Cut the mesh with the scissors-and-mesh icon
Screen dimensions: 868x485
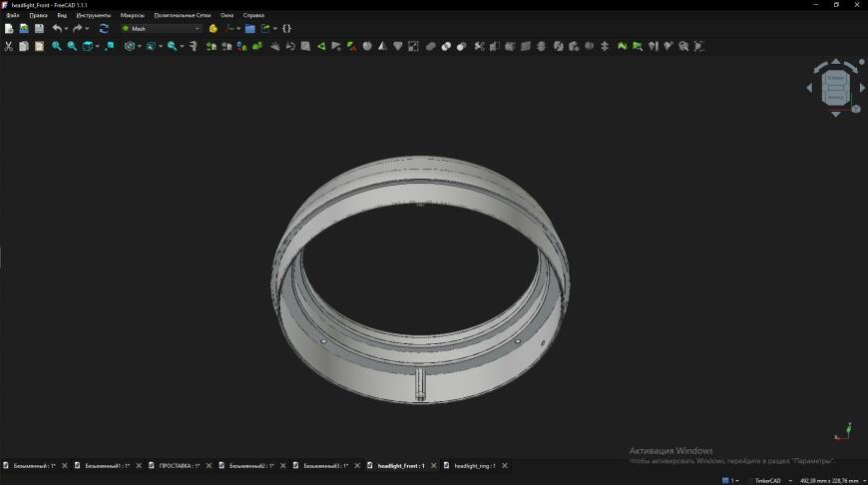click(479, 47)
